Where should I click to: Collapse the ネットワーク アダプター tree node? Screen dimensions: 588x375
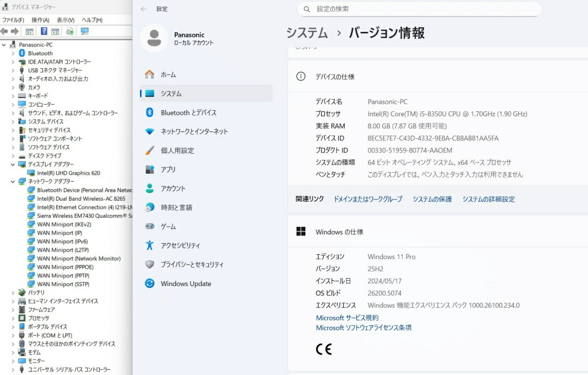[13, 181]
